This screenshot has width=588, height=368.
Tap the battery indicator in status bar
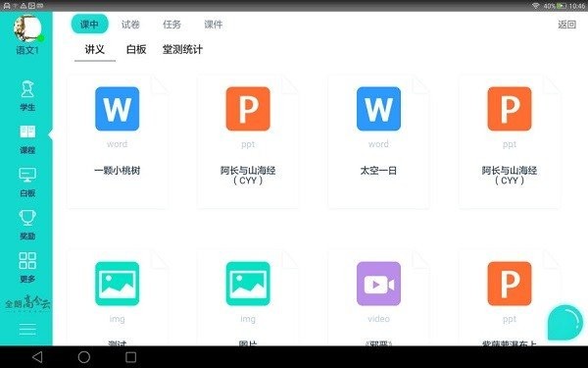pos(562,6)
